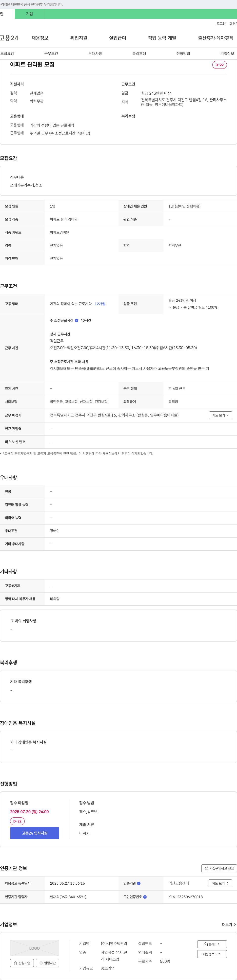The height and width of the screenshot is (980, 237).
Task: Click the 로그인 link
Action: 221,24
